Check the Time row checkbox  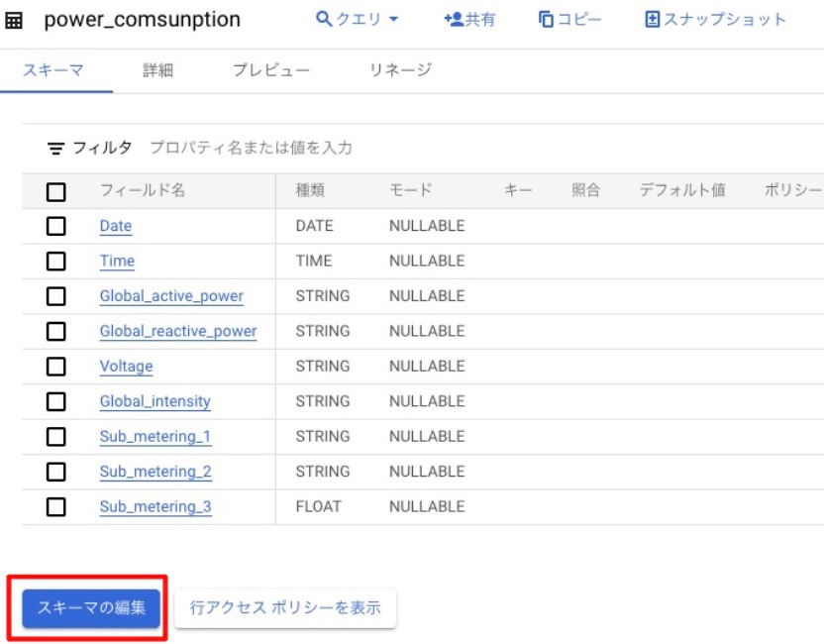coord(56,262)
